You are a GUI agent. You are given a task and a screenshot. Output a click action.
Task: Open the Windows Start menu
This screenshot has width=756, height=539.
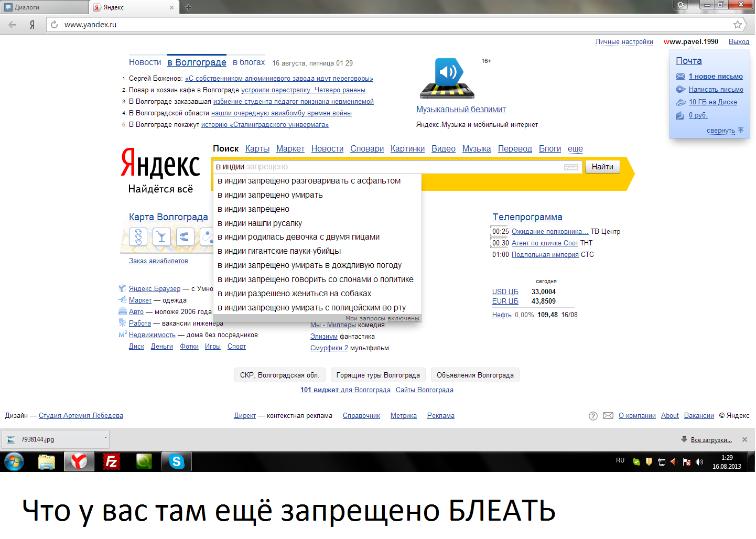[14, 462]
